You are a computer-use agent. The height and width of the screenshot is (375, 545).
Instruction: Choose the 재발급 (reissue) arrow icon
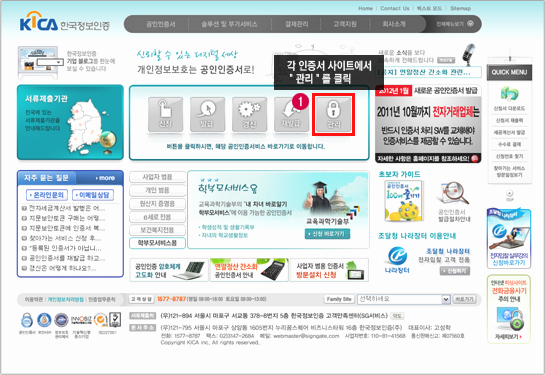pyautogui.click(x=291, y=114)
